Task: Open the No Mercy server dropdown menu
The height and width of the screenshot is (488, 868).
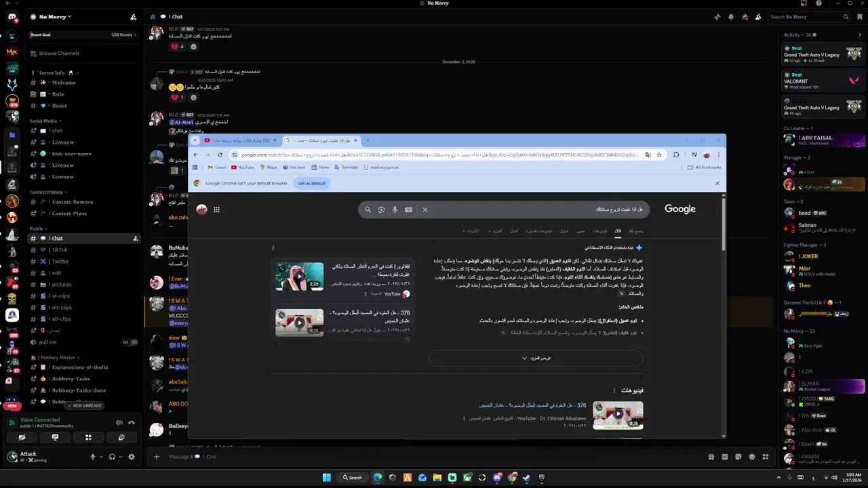Action: click(55, 17)
